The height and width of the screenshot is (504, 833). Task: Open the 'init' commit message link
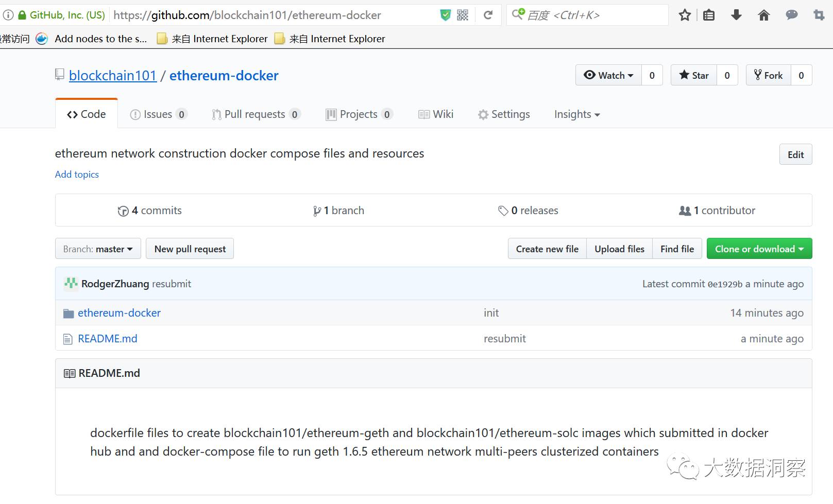pos(491,313)
